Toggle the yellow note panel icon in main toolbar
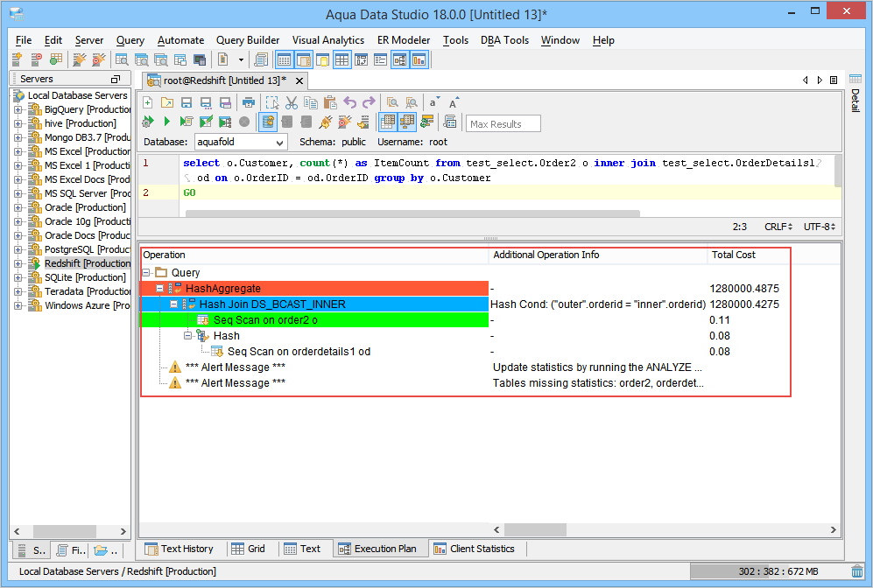Viewport: 873px width, 588px height. tap(322, 59)
